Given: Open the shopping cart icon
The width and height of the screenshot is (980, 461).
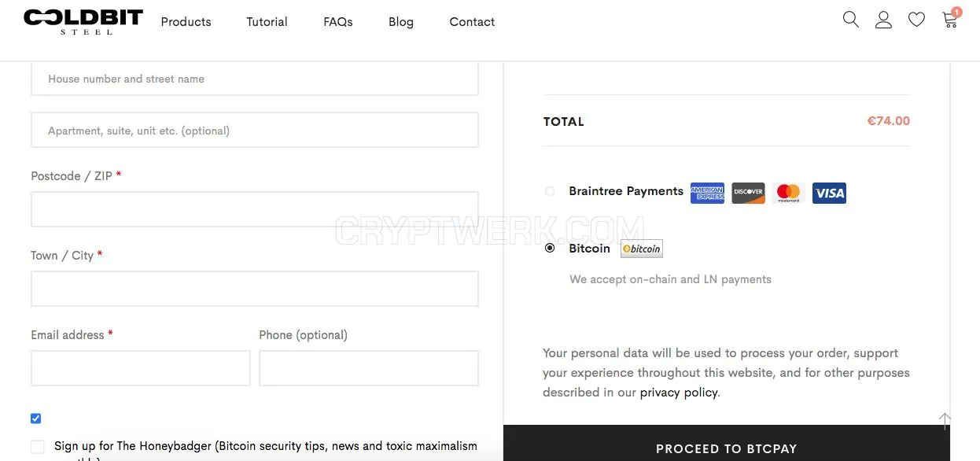Looking at the screenshot, I should coord(950,20).
